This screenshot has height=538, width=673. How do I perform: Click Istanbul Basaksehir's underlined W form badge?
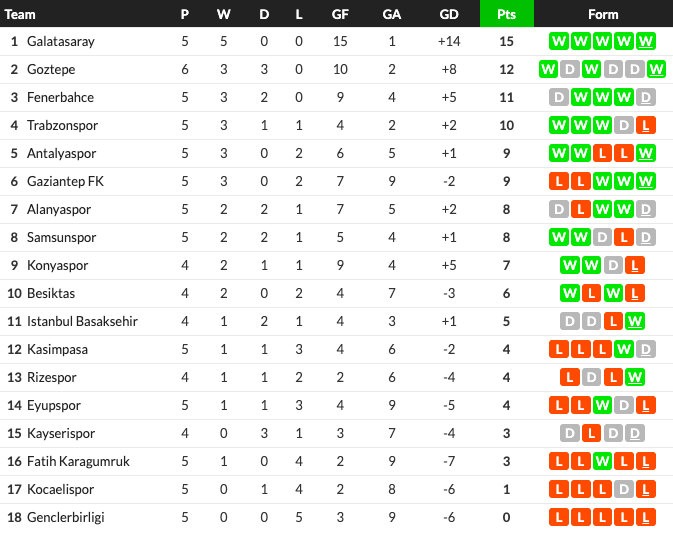tap(635, 321)
